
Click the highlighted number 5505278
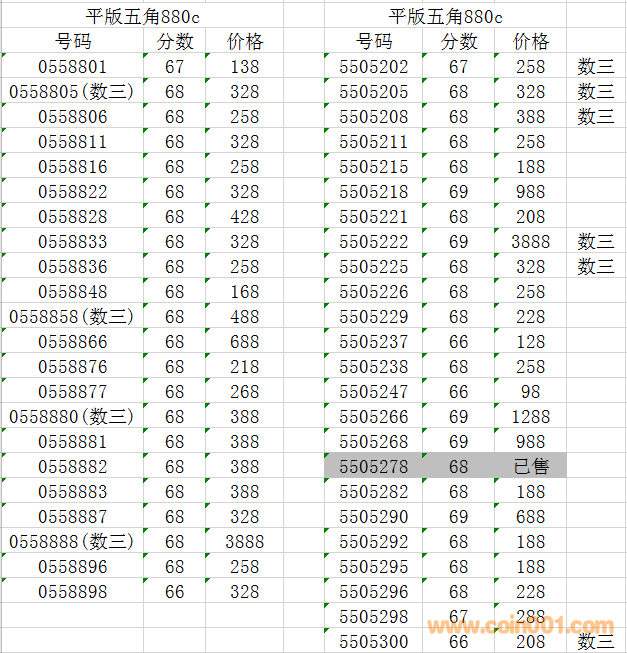pyautogui.click(x=373, y=467)
